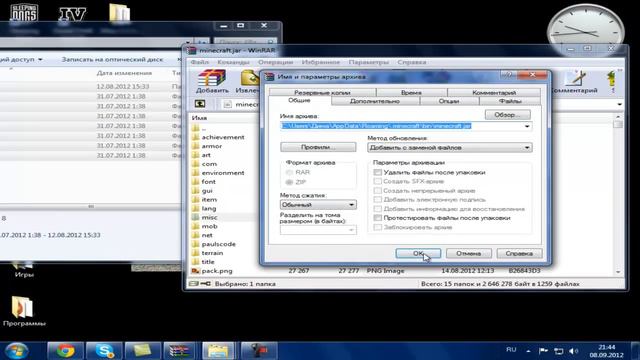Click the volume icon in system tray
The image size is (640, 360).
[x=573, y=351]
